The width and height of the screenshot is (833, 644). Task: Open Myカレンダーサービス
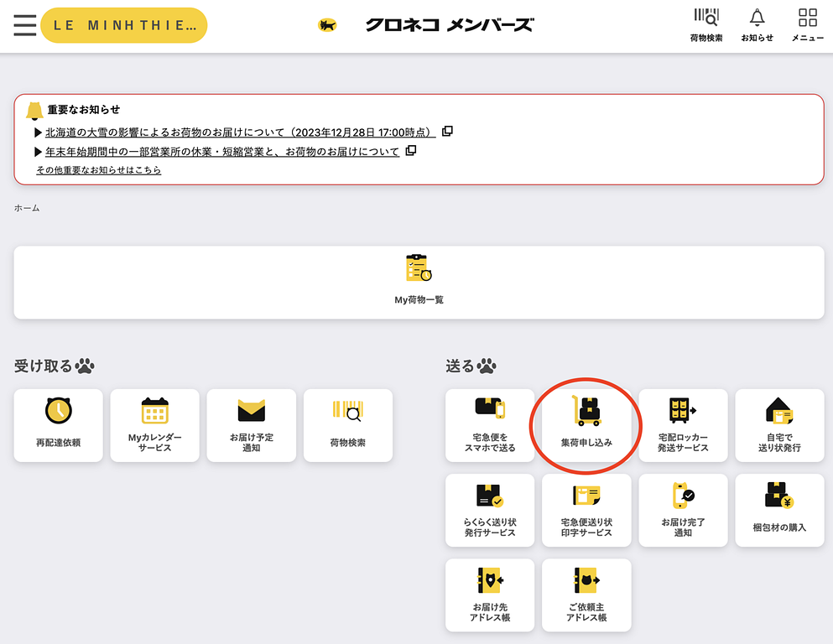[x=154, y=425]
